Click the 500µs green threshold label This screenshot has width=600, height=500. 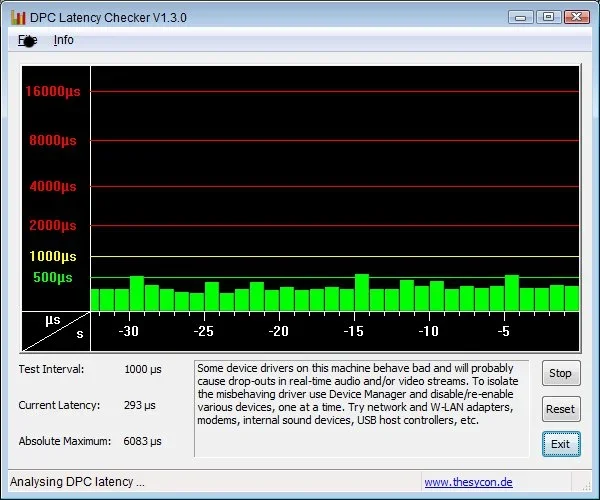pos(53,277)
